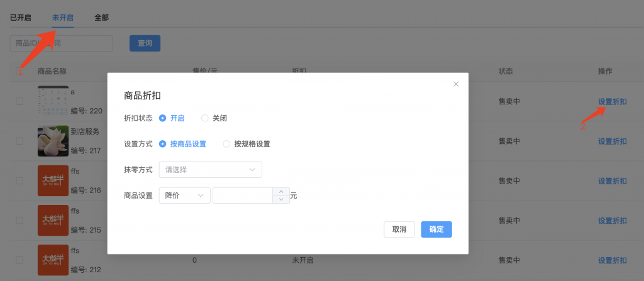Open 设置折扣 for product 216
This screenshot has height=281, width=644.
tap(613, 181)
